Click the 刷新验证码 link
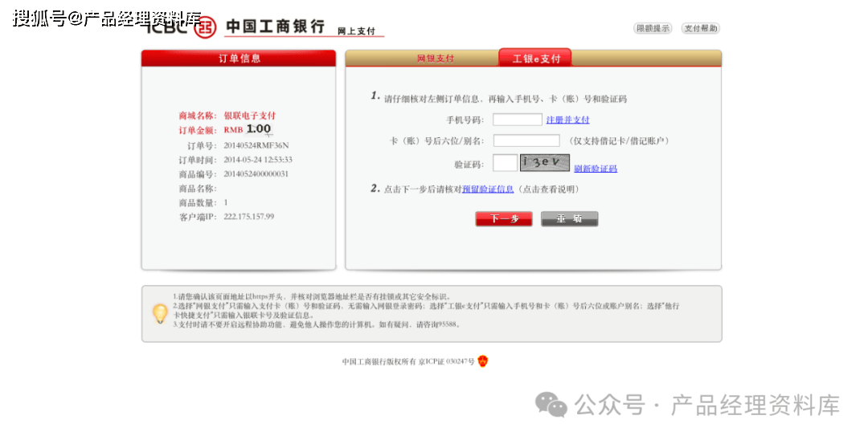The image size is (868, 440). point(596,169)
